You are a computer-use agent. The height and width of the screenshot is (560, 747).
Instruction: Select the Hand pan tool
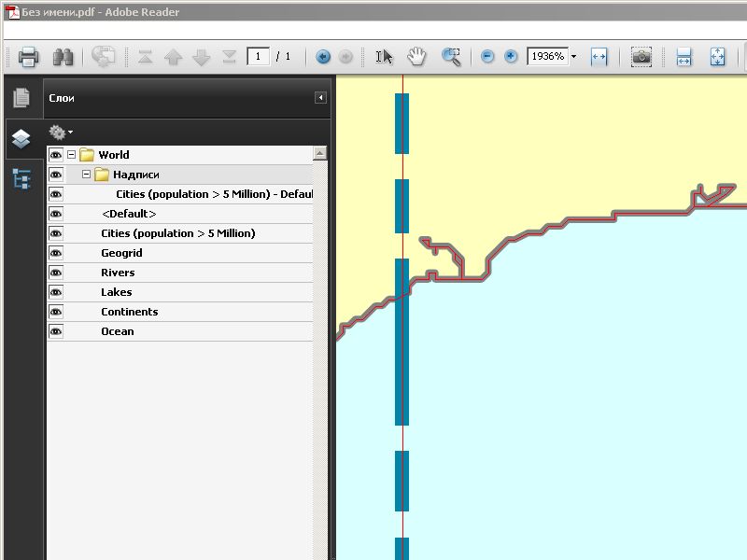pos(416,57)
